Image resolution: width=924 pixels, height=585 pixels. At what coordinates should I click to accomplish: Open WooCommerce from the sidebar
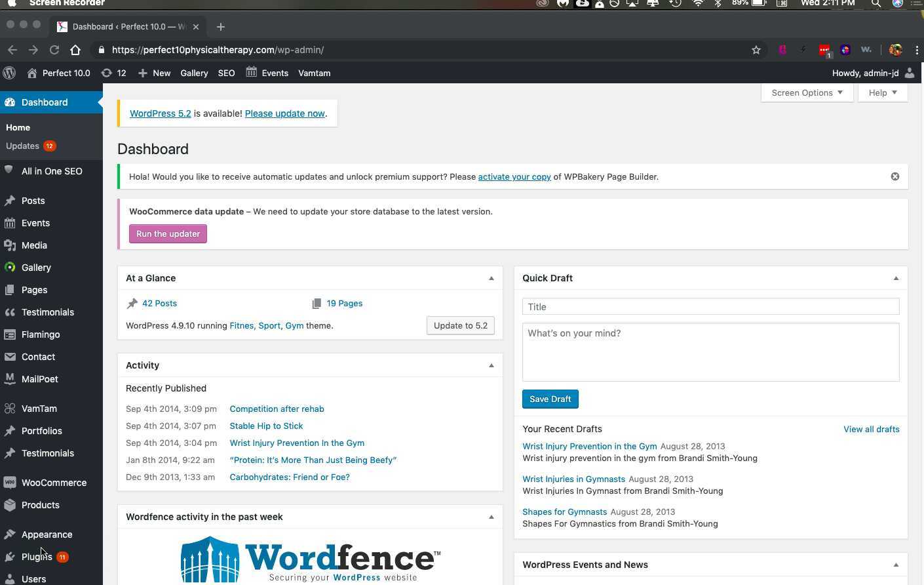click(54, 483)
